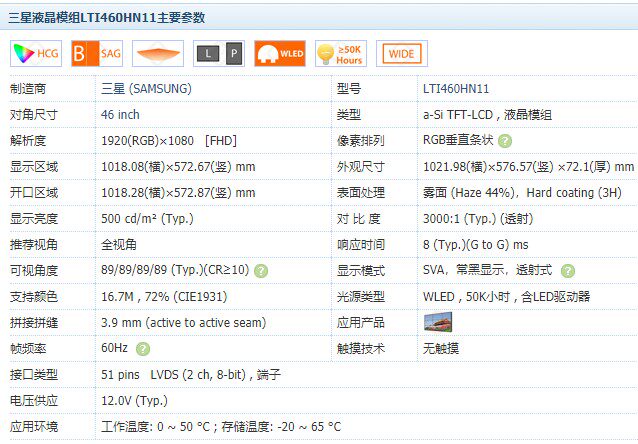Click the WLED backlight icon
This screenshot has height=444, width=638.
pyautogui.click(x=280, y=53)
